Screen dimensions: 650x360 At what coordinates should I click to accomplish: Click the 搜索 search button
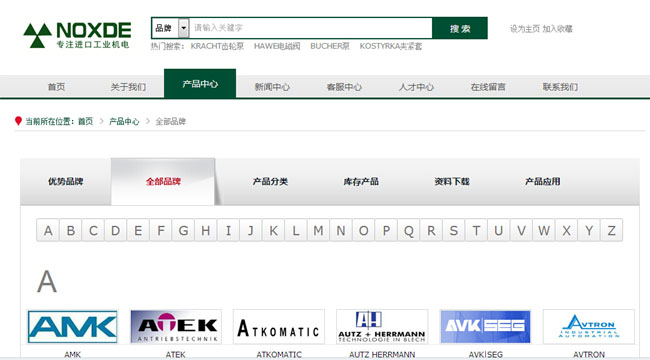pyautogui.click(x=460, y=28)
